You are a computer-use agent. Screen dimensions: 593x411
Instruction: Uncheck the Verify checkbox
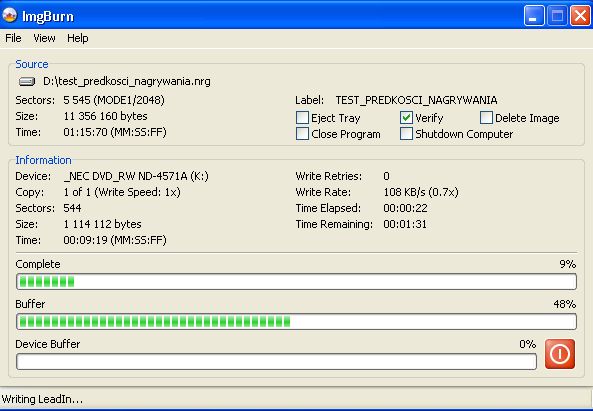(x=406, y=118)
